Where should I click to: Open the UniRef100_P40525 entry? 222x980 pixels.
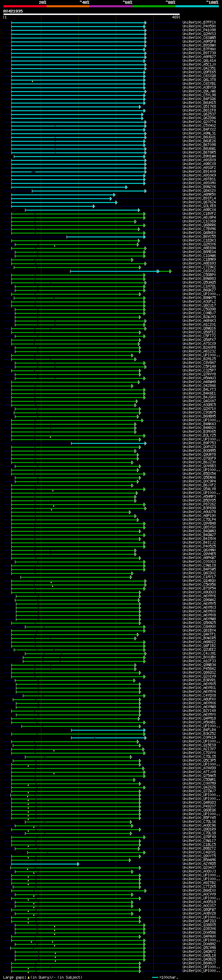click(199, 546)
